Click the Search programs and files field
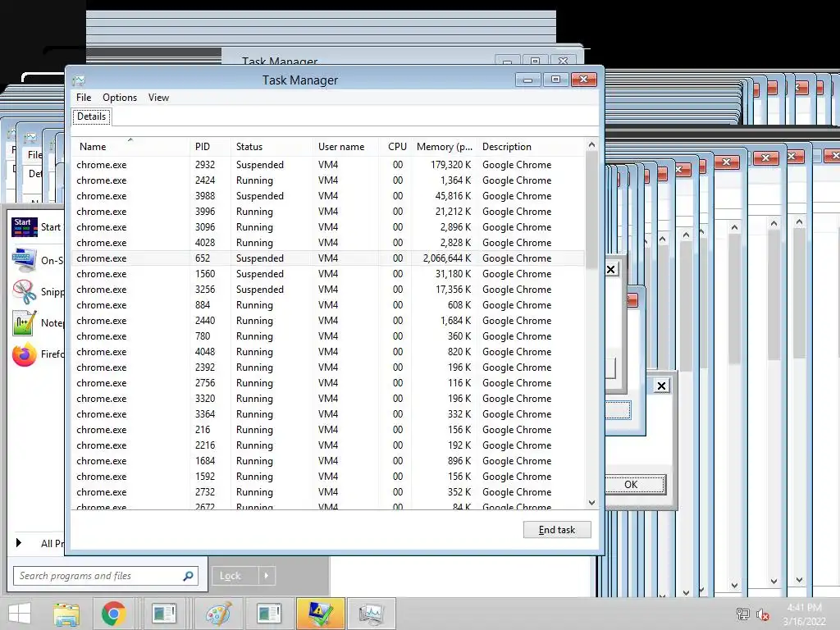 [106, 576]
